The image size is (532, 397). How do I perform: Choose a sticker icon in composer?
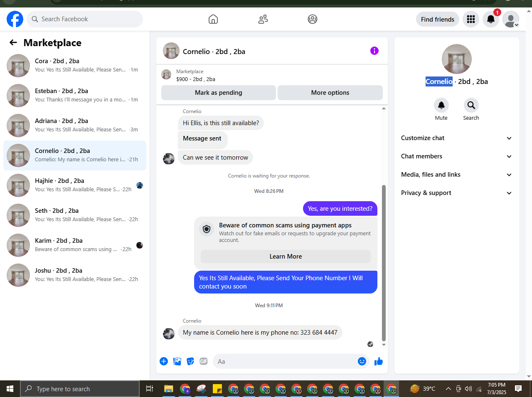pyautogui.click(x=190, y=361)
